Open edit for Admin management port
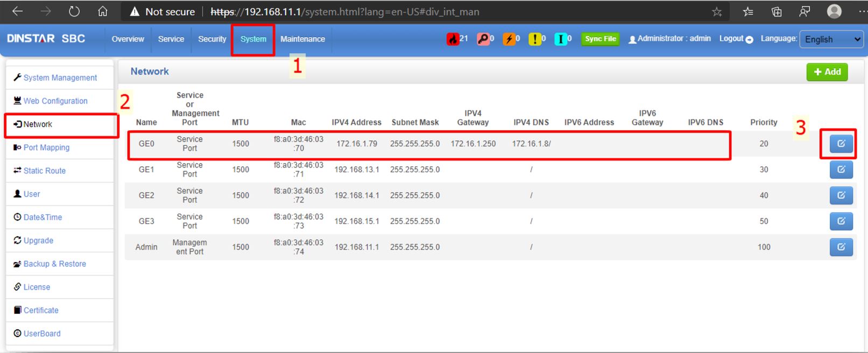Image resolution: width=868 pixels, height=353 pixels. [x=841, y=247]
